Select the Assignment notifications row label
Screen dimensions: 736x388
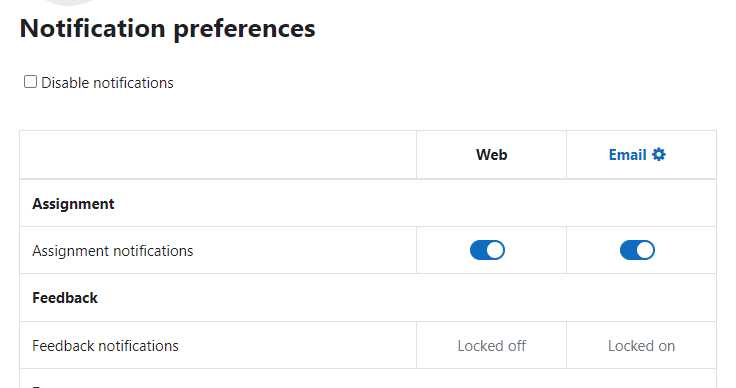pos(113,251)
